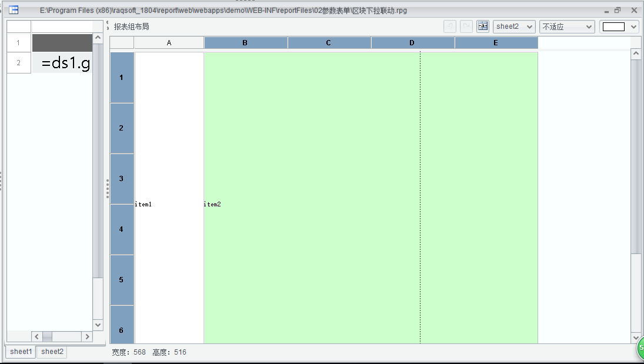
Task: Click the undo arrow in the layout toolbar
Action: (x=450, y=26)
